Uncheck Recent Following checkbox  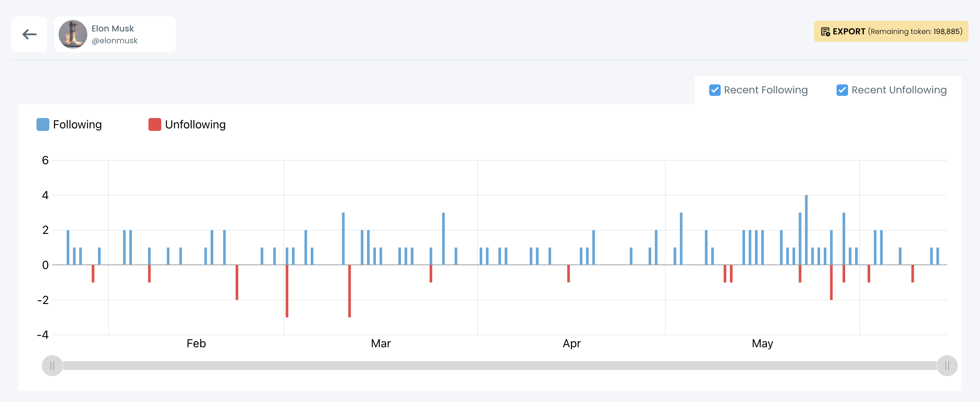715,90
